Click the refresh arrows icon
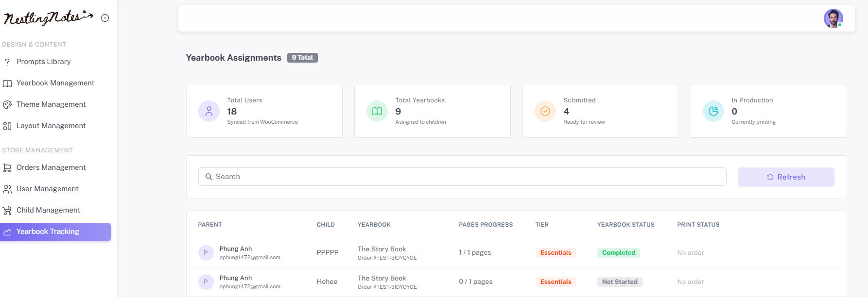The image size is (868, 297). click(770, 177)
